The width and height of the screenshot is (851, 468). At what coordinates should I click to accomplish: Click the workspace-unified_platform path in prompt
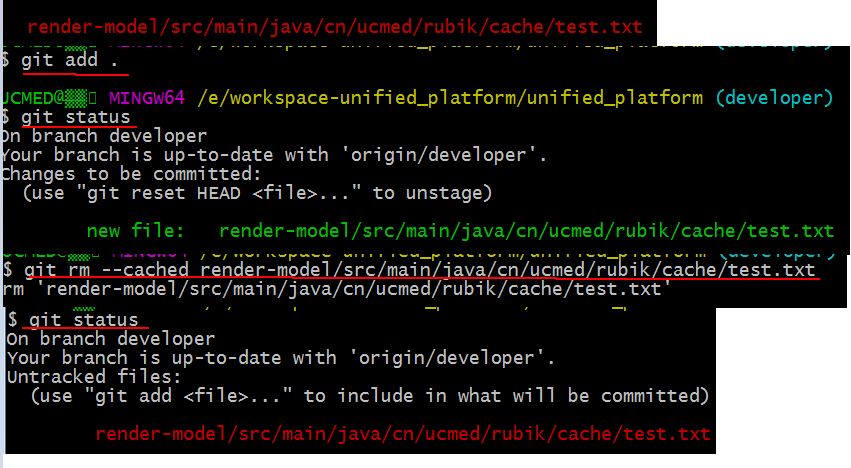450,98
